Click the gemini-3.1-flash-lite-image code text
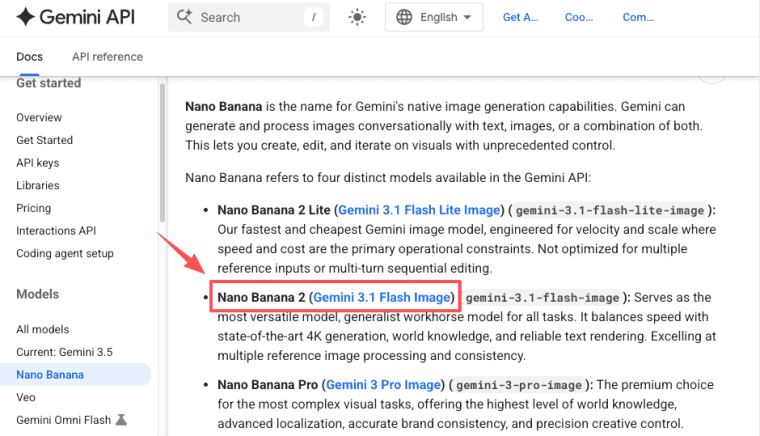This screenshot has width=760, height=436. click(610, 210)
